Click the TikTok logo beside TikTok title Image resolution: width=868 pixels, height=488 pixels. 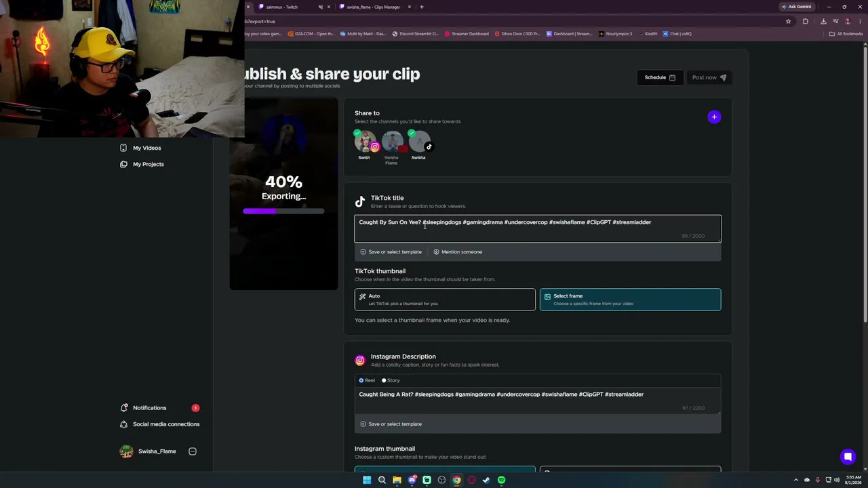[360, 201]
